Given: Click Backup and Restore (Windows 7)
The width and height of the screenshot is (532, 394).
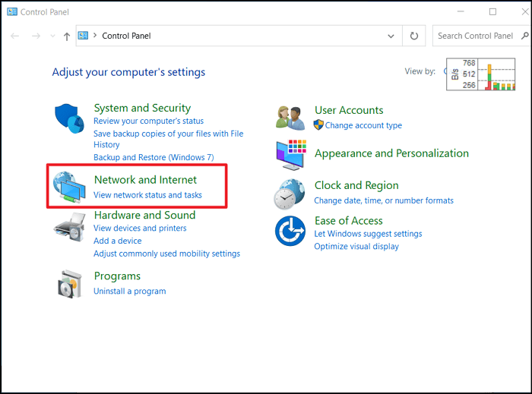Looking at the screenshot, I should (154, 158).
